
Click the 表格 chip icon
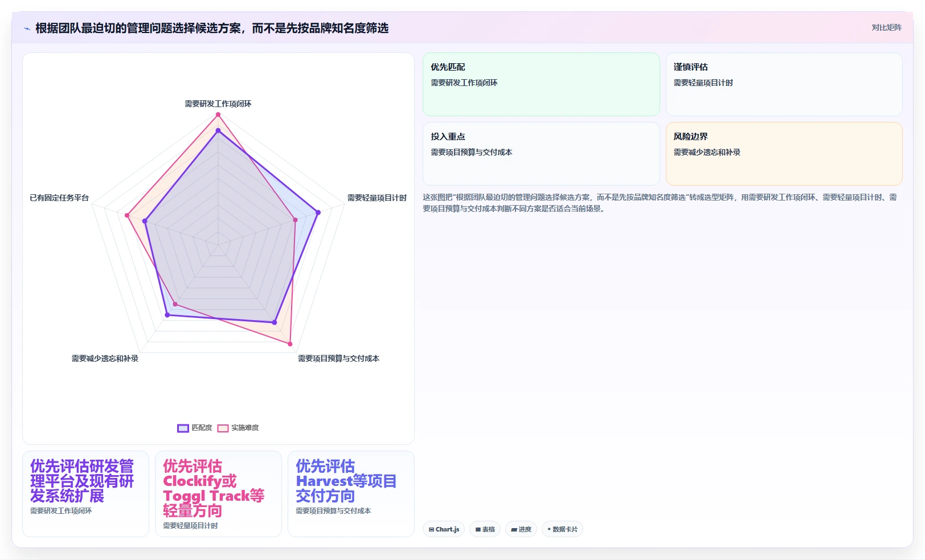[478, 530]
